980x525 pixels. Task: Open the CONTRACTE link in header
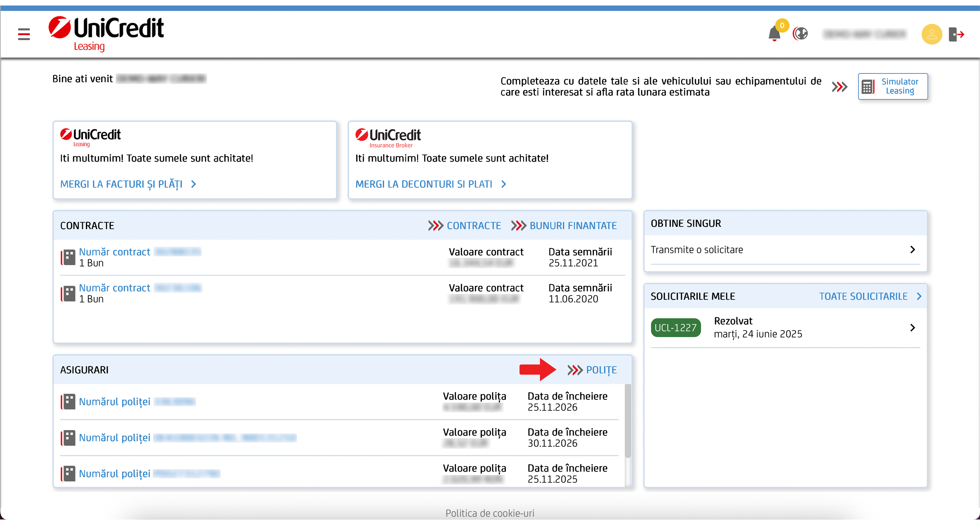pyautogui.click(x=474, y=226)
